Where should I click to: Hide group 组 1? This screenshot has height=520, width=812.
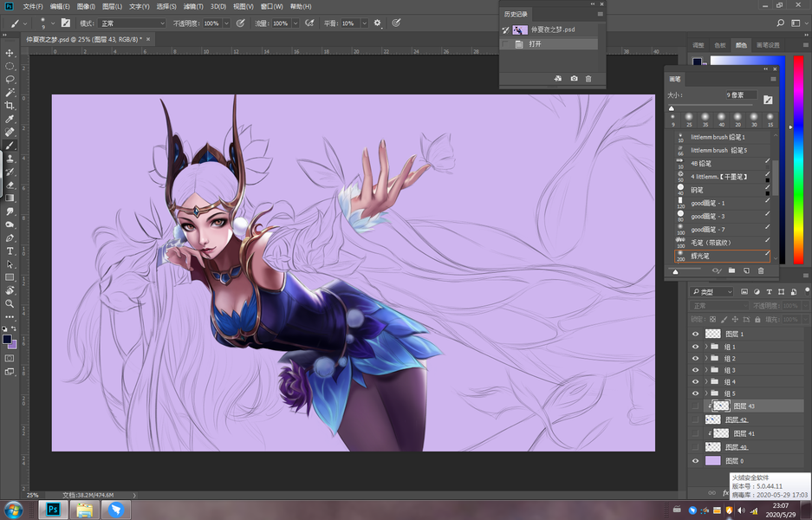[x=695, y=347]
